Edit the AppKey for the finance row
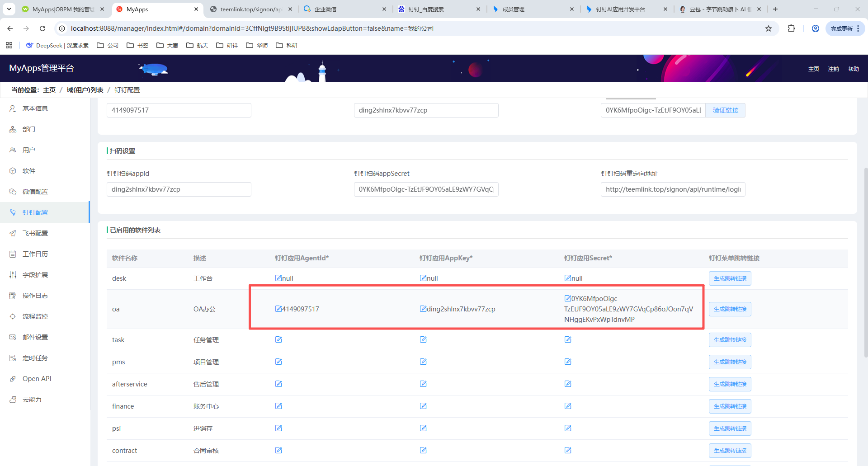Screen dimensions: 868x466 [x=423, y=406]
